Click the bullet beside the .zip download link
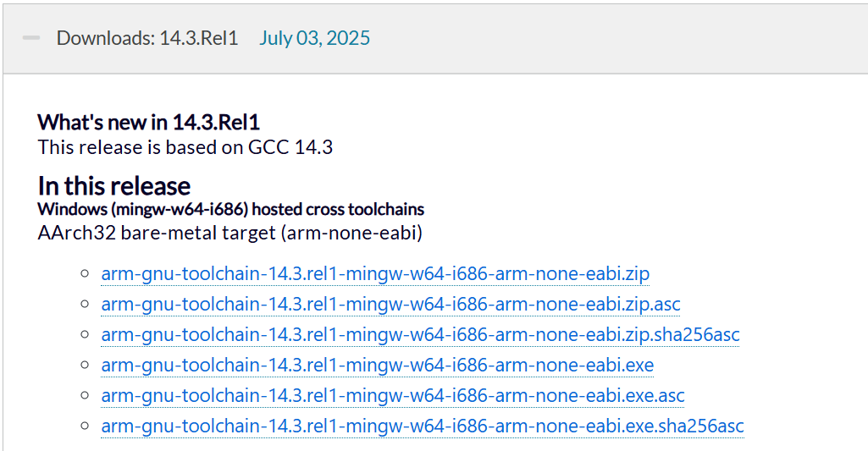This screenshot has width=868, height=451. pyautogui.click(x=85, y=273)
